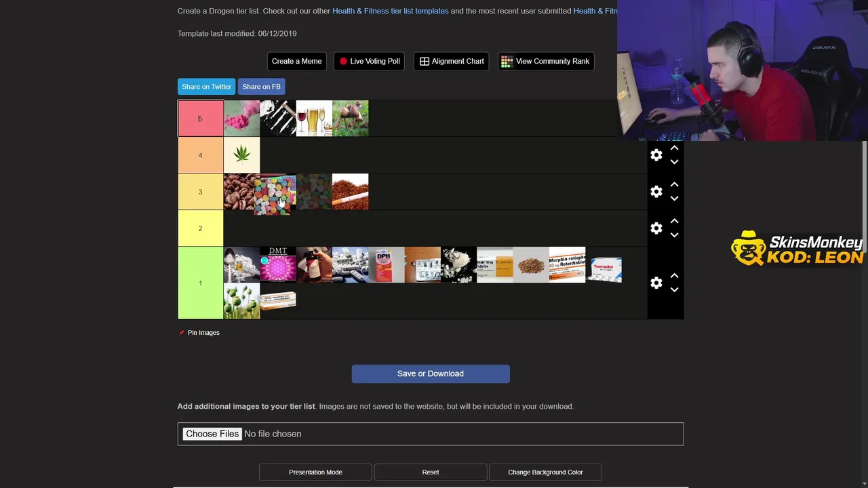This screenshot has width=868, height=488.
Task: Open settings gear for tier 4 row
Action: 656,155
